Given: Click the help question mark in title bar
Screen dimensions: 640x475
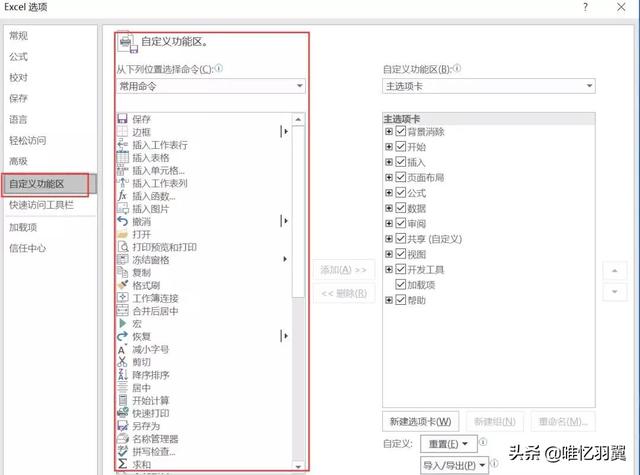Looking at the screenshot, I should [586, 7].
